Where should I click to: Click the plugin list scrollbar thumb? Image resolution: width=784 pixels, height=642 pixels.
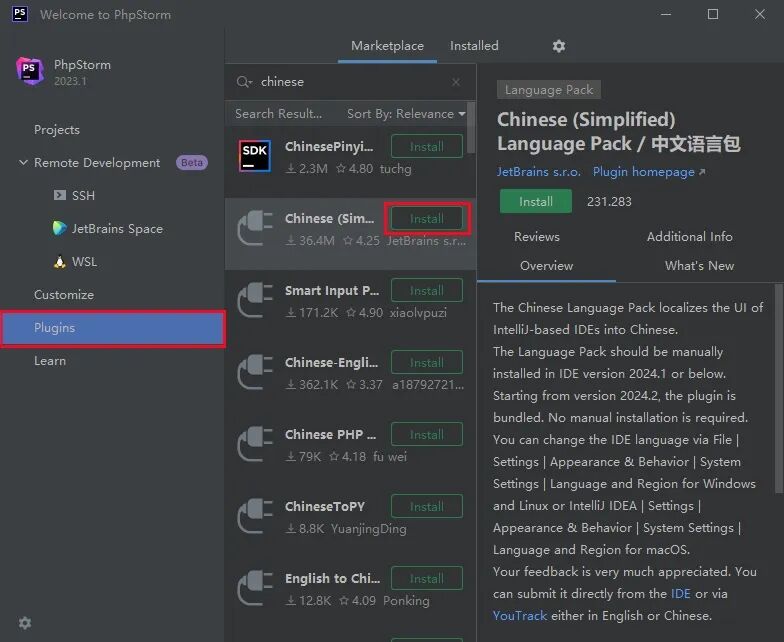[470, 127]
